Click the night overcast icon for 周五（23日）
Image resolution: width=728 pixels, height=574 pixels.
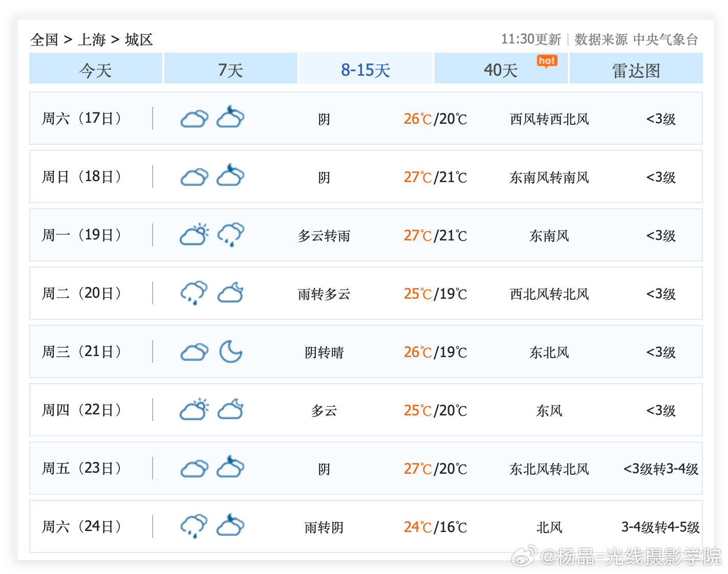point(230,467)
